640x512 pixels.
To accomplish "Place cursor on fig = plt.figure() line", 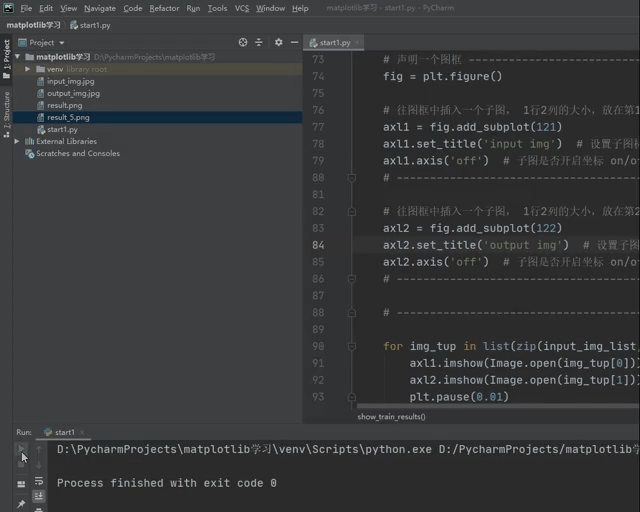I will tap(442, 76).
